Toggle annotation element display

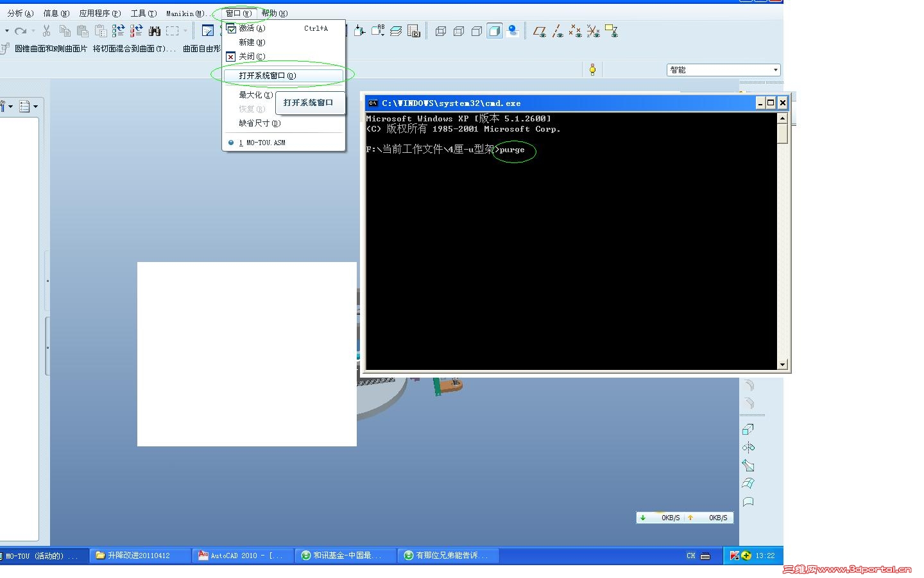[612, 31]
